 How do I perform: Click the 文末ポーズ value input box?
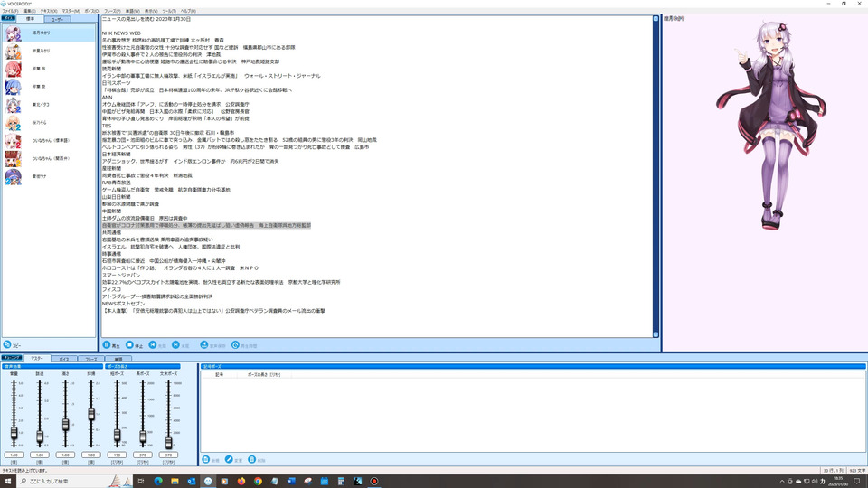(168, 455)
